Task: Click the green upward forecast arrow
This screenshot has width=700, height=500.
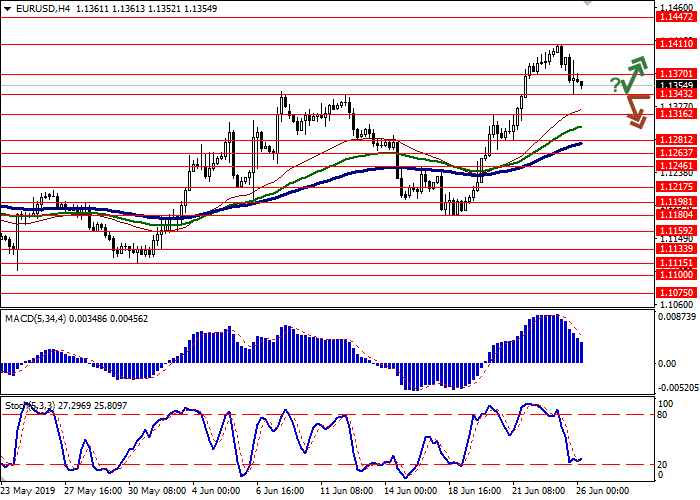Action: pyautogui.click(x=634, y=72)
